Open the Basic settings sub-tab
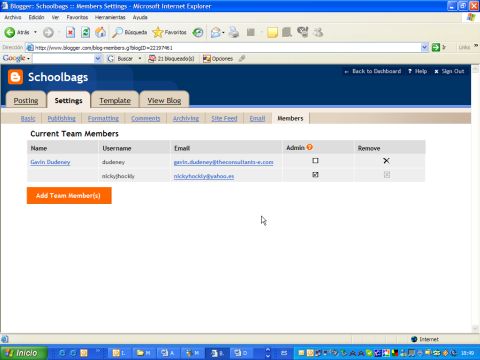Viewport: 480px width, 360px height. [28, 118]
